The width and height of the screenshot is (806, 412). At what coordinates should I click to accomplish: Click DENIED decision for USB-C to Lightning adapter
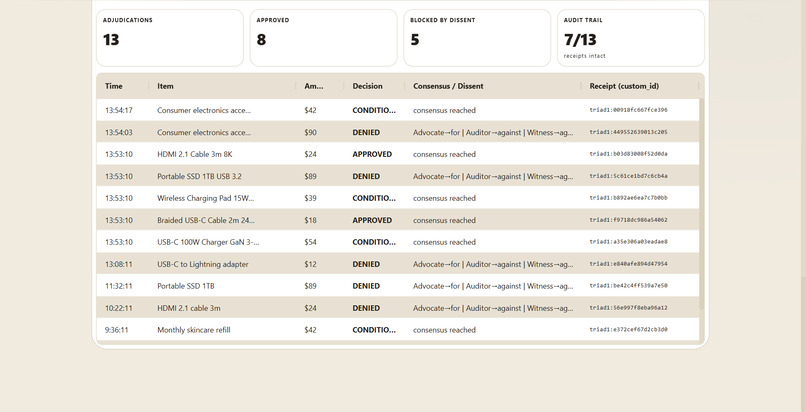click(x=366, y=264)
